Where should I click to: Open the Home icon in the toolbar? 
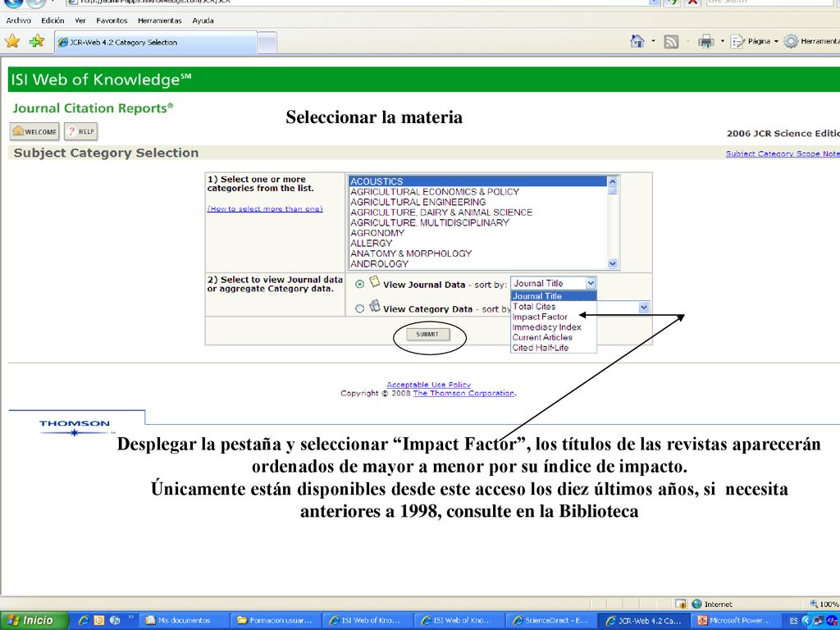pos(637,41)
